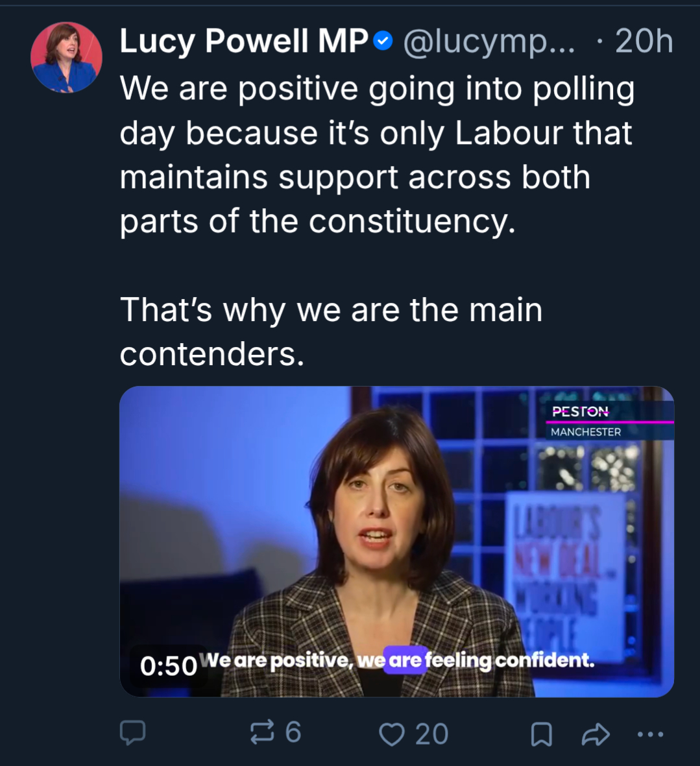The image size is (700, 766).
Task: Click the @lucymp... handle
Action: (x=489, y=42)
